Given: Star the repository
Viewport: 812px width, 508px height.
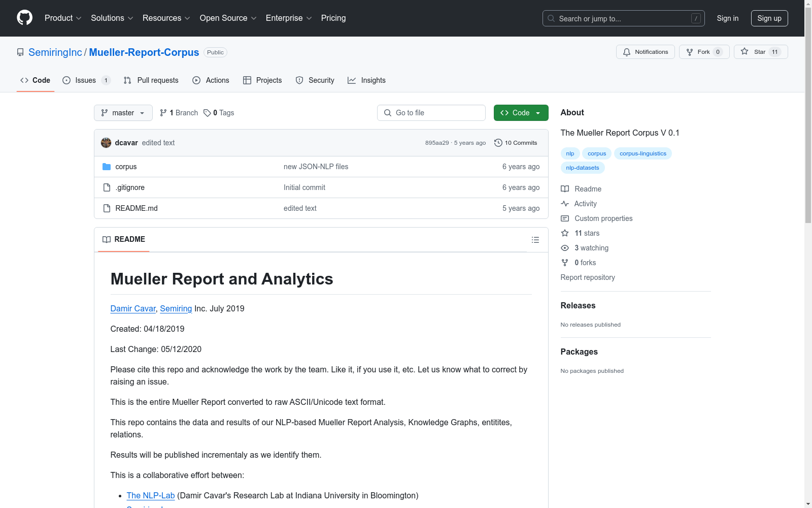Looking at the screenshot, I should [x=761, y=52].
